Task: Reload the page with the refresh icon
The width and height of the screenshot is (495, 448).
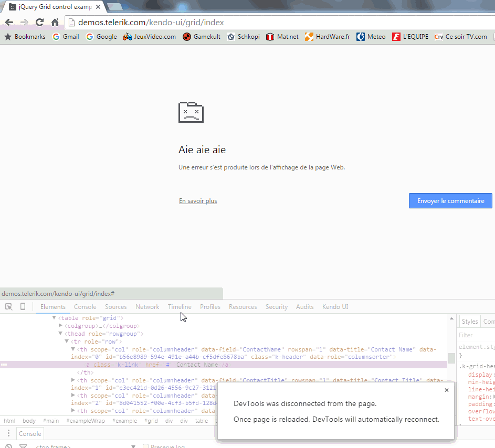Action: pos(39,23)
